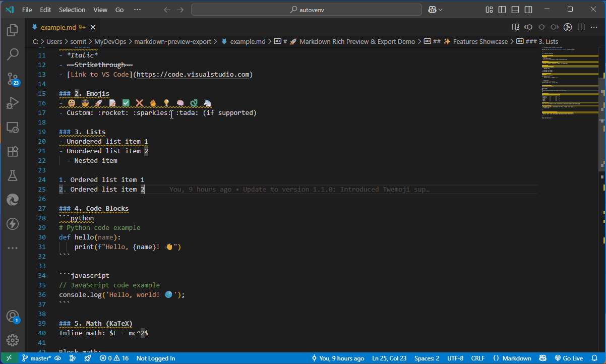This screenshot has height=364, width=606.
Task: Open the Selection menu
Action: click(72, 10)
